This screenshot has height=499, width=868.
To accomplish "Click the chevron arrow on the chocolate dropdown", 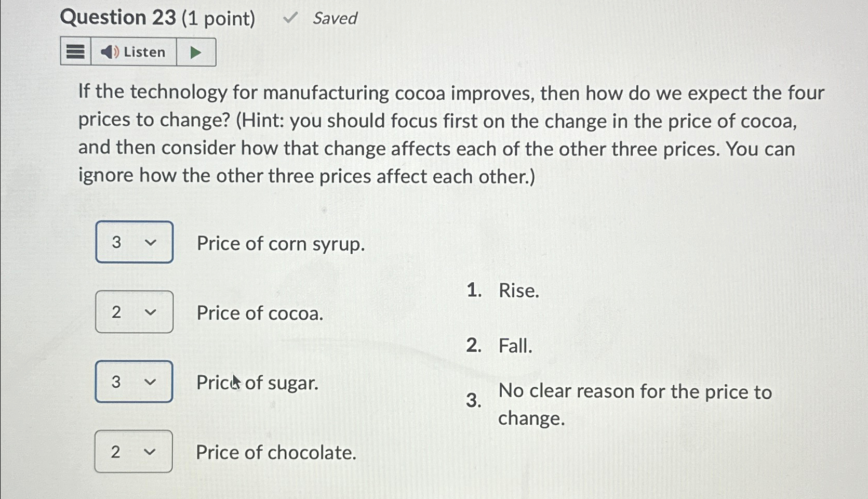I will coord(151,452).
